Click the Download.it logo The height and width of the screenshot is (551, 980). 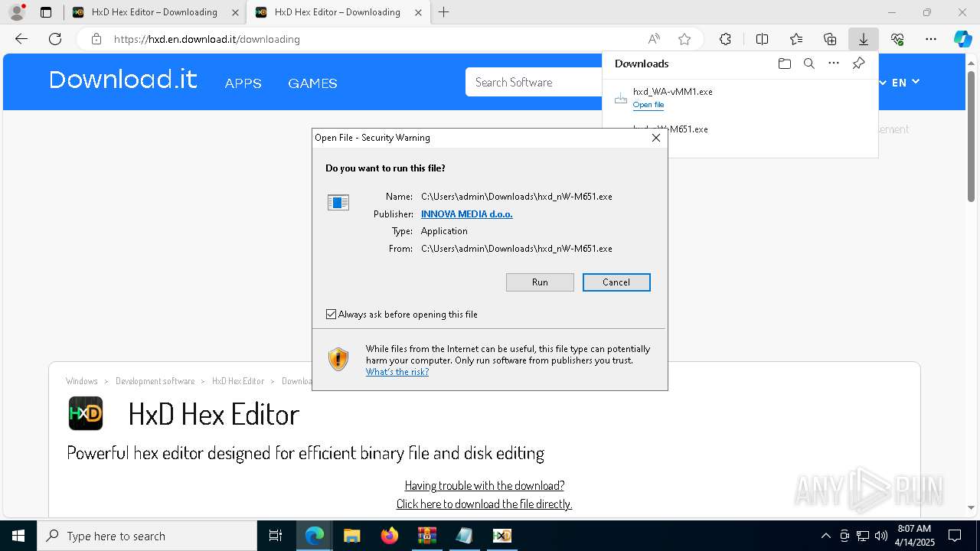click(x=123, y=80)
